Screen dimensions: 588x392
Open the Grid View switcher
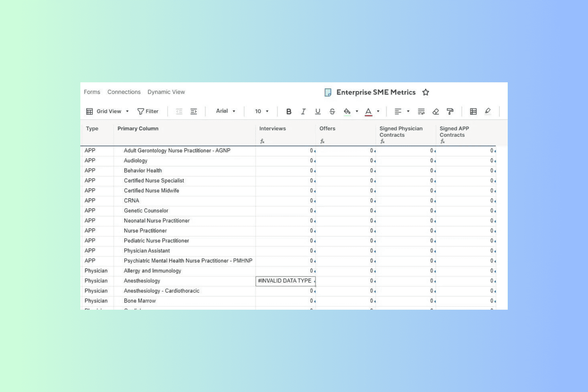pyautogui.click(x=107, y=111)
